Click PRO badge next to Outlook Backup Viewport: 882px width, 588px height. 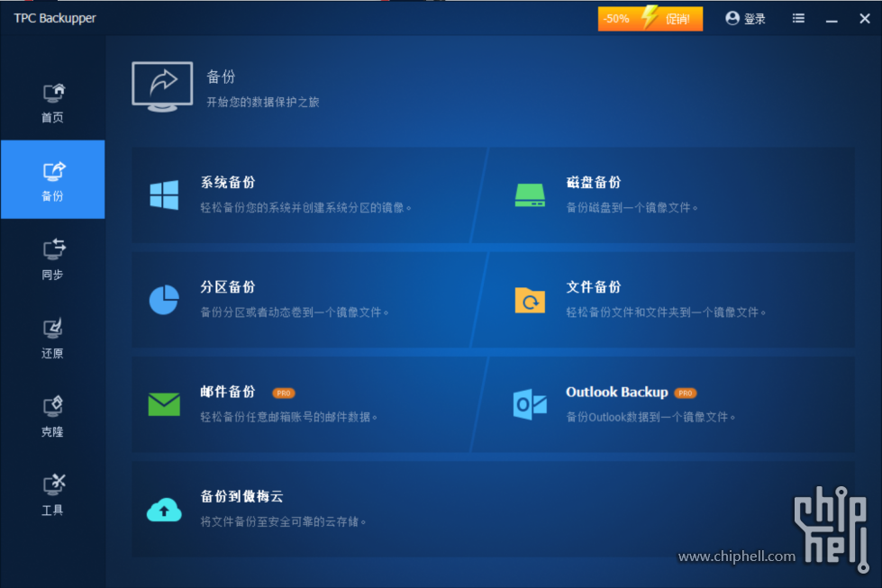tap(685, 393)
